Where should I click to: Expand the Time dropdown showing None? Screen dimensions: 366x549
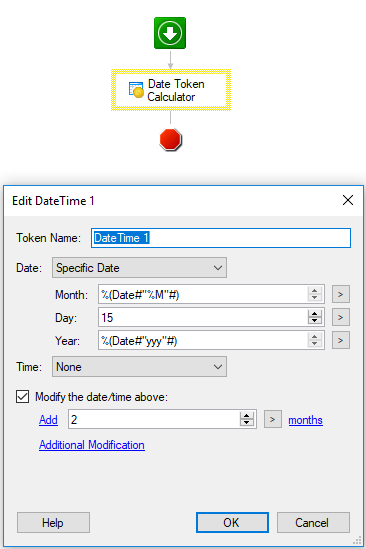[139, 367]
